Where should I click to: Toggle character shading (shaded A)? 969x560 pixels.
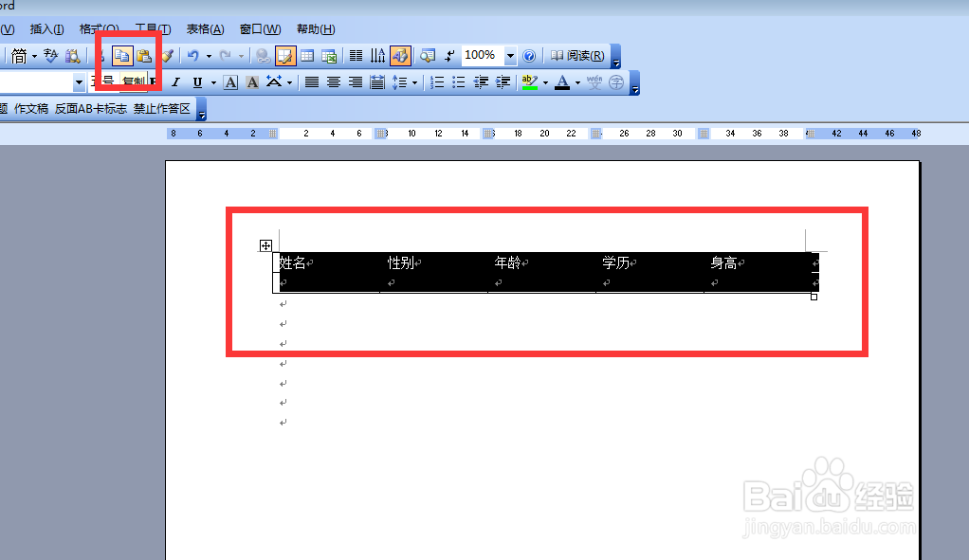(252, 82)
